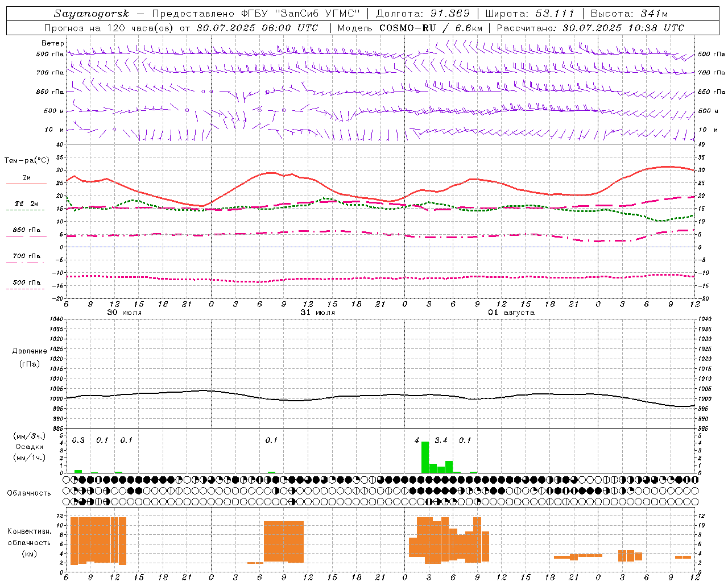Click the Конвективн. panel label
The width and height of the screenshot is (728, 582).
point(30,531)
